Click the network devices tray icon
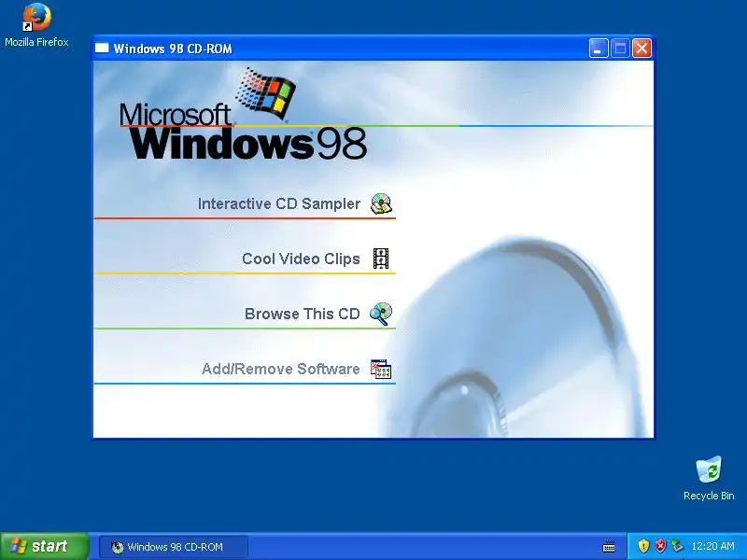 pyautogui.click(x=676, y=546)
